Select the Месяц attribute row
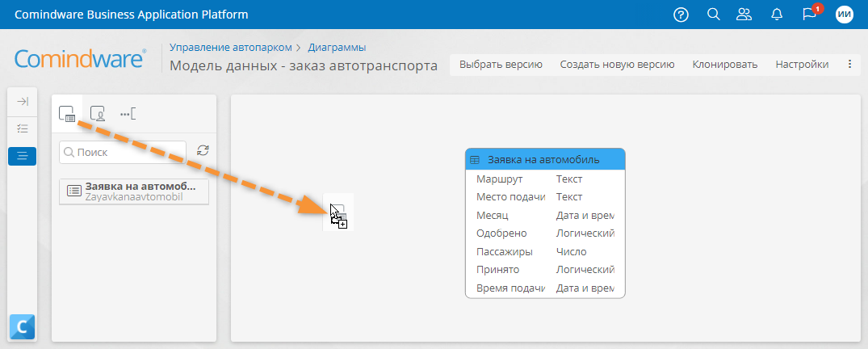Image resolution: width=868 pixels, height=349 pixels. 545,215
